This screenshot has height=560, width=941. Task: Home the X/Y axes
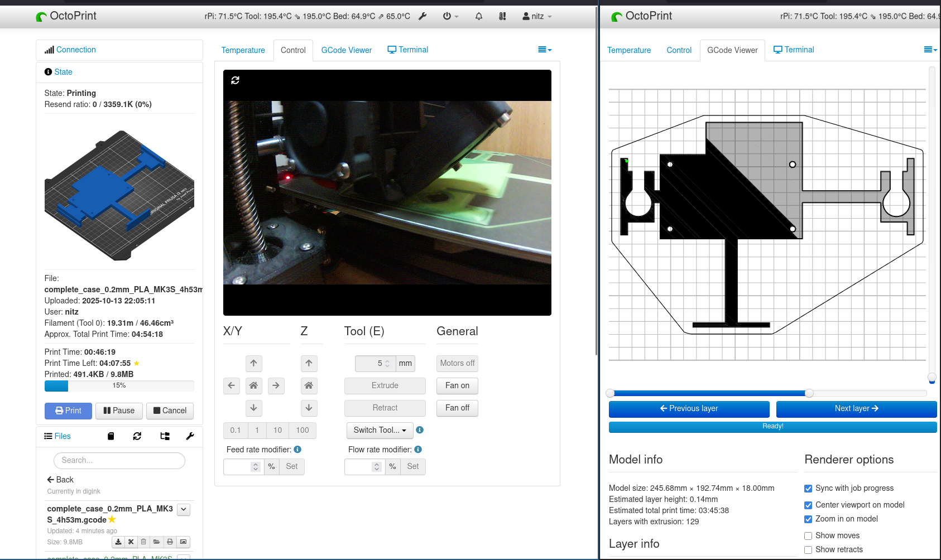(253, 385)
